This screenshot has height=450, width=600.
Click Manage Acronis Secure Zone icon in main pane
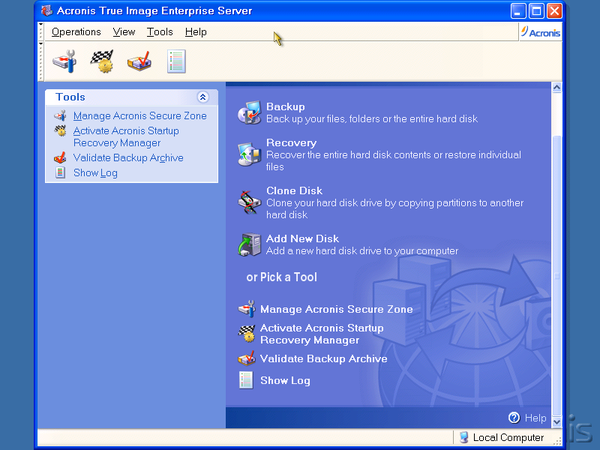(x=247, y=309)
